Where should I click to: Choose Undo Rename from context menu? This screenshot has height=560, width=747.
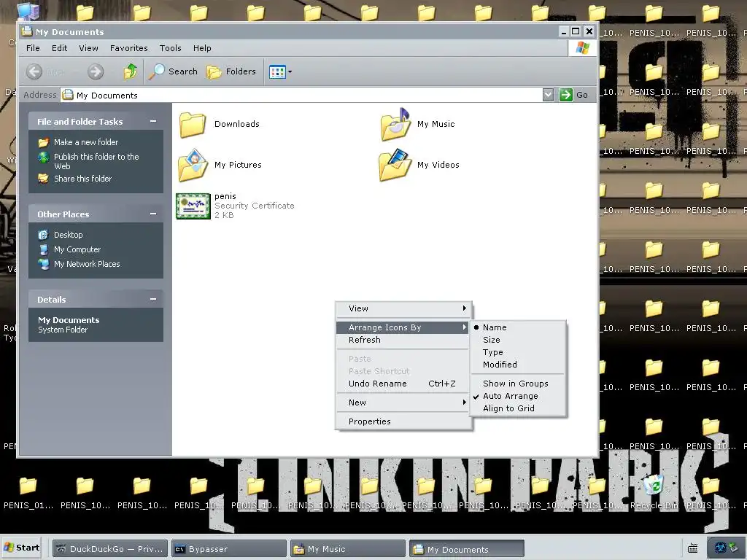point(403,384)
